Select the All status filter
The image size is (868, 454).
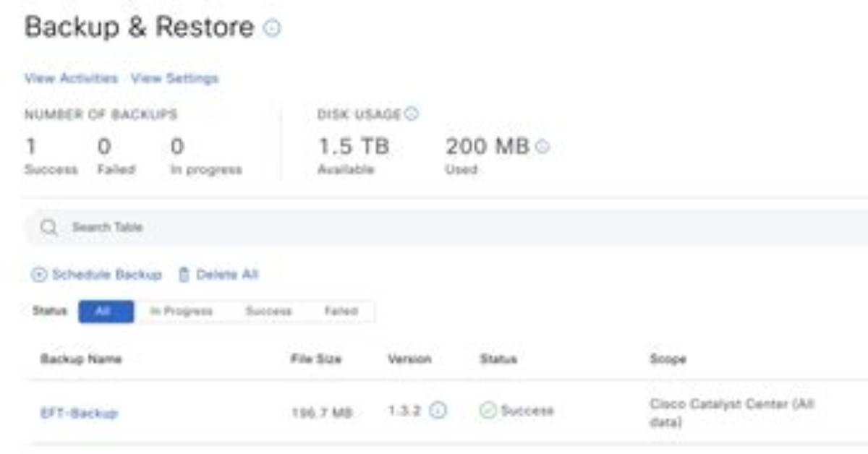click(106, 311)
